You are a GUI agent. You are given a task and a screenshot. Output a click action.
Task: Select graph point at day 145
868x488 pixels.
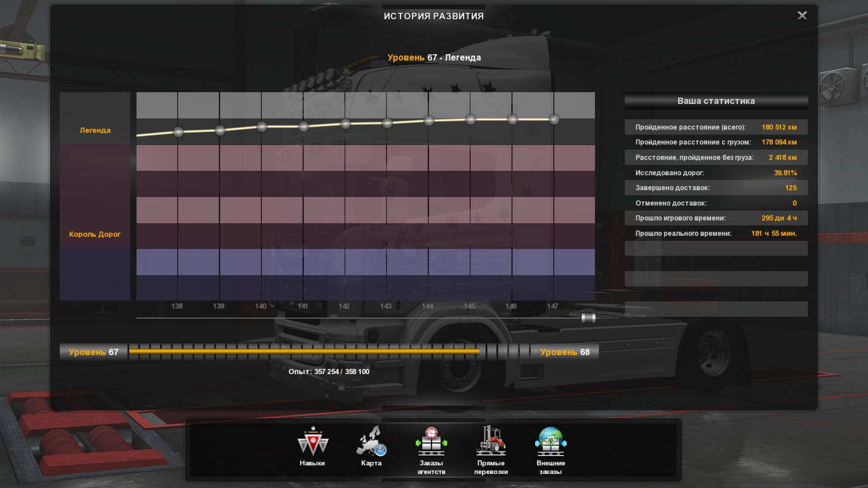pos(471,119)
